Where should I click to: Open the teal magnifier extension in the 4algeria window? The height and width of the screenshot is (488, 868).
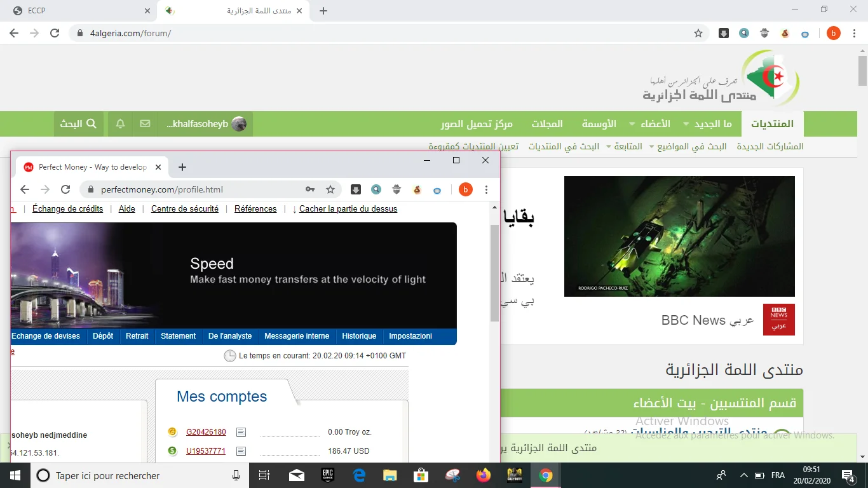click(744, 33)
